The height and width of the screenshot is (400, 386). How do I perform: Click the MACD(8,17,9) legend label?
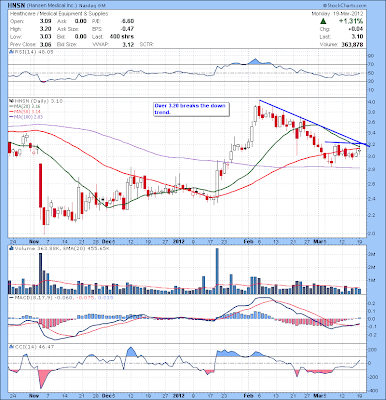pos(61,297)
